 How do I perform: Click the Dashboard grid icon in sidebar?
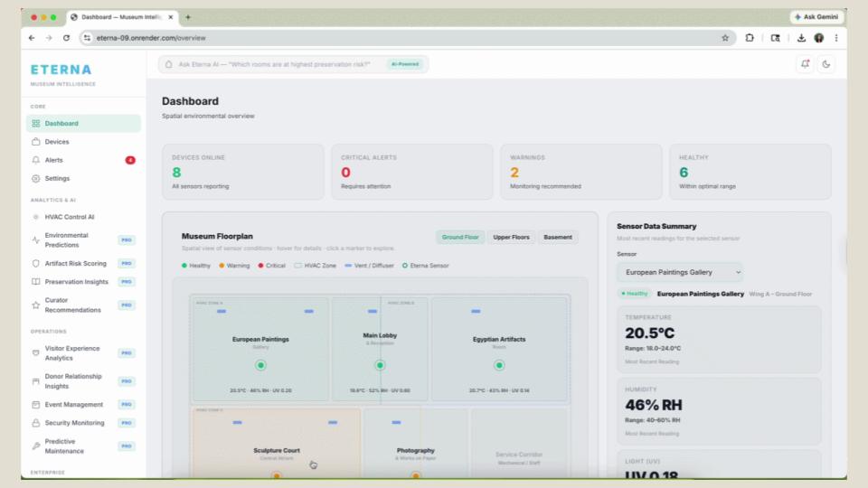pyautogui.click(x=36, y=124)
